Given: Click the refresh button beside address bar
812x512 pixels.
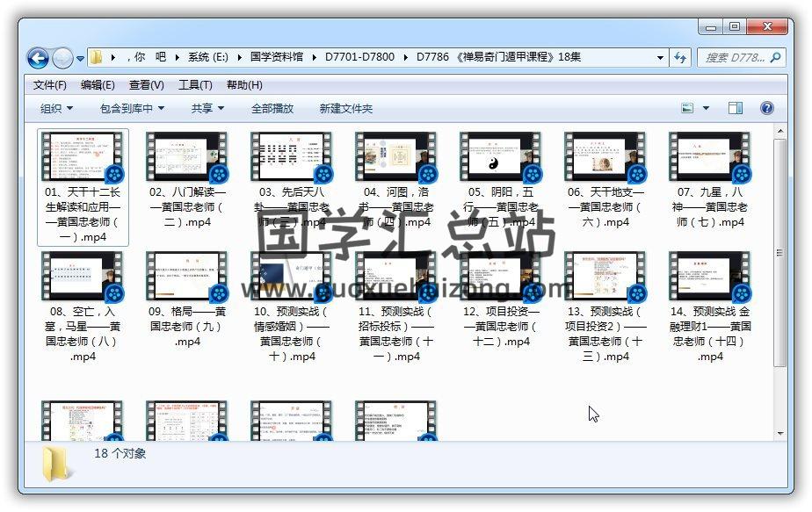Looking at the screenshot, I should click(x=679, y=57).
